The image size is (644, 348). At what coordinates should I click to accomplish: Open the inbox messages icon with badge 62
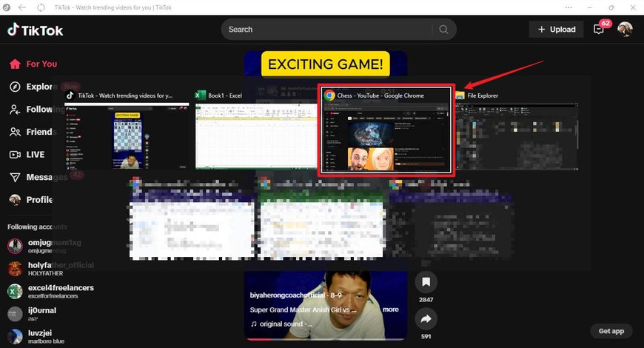(599, 30)
